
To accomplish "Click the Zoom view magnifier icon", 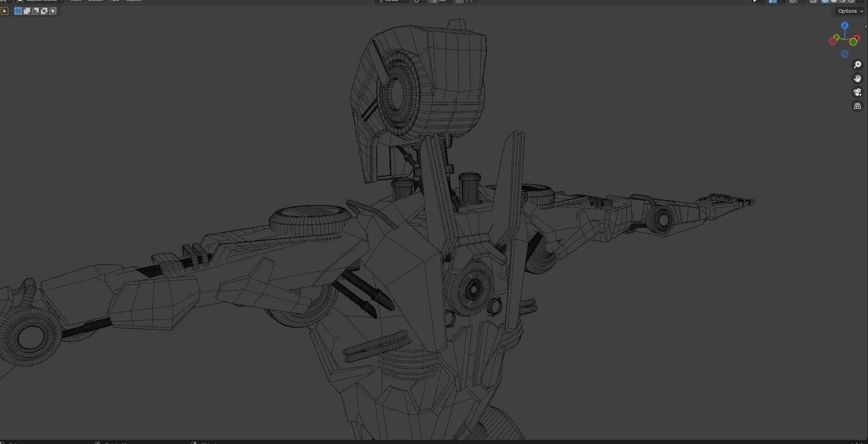I will coord(858,65).
